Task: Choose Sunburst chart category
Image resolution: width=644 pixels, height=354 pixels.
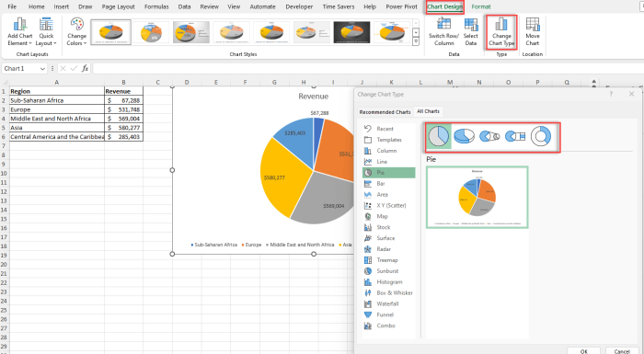Action: pyautogui.click(x=389, y=271)
